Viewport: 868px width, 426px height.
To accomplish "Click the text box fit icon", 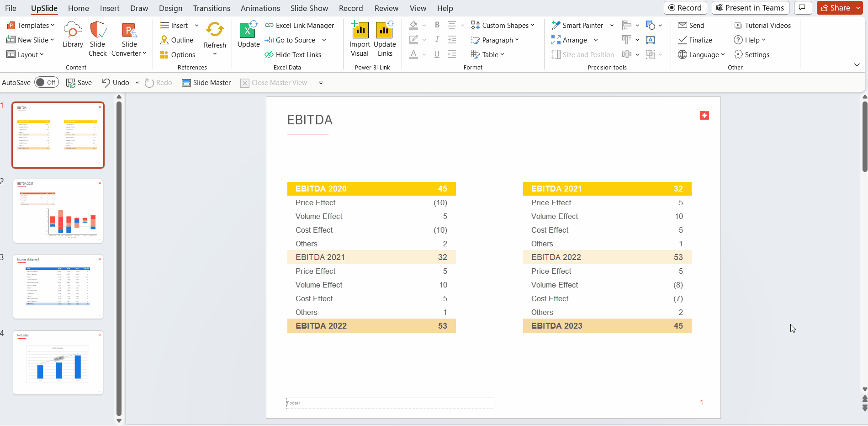I will pos(651,40).
